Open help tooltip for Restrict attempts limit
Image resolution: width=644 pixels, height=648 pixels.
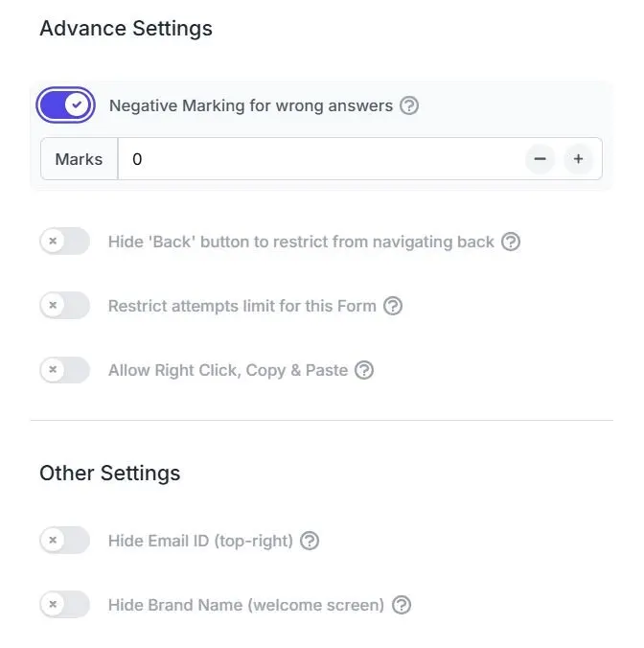tap(393, 307)
